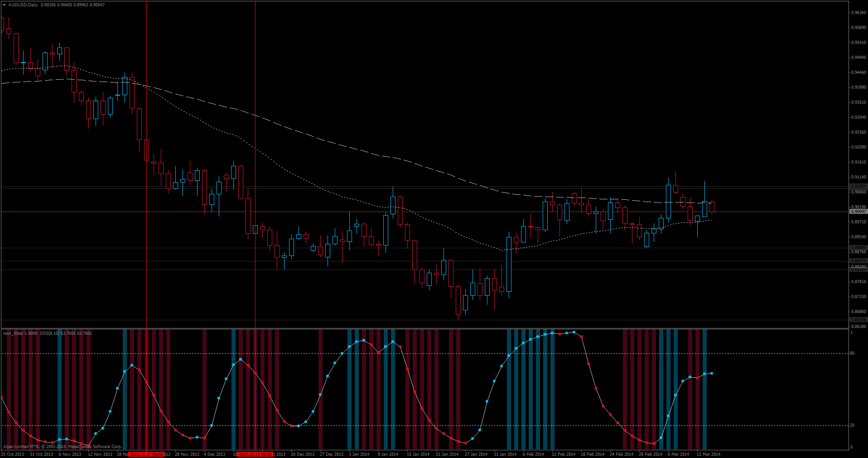Click the 31 Jan 2014 date label

[x=505, y=454]
